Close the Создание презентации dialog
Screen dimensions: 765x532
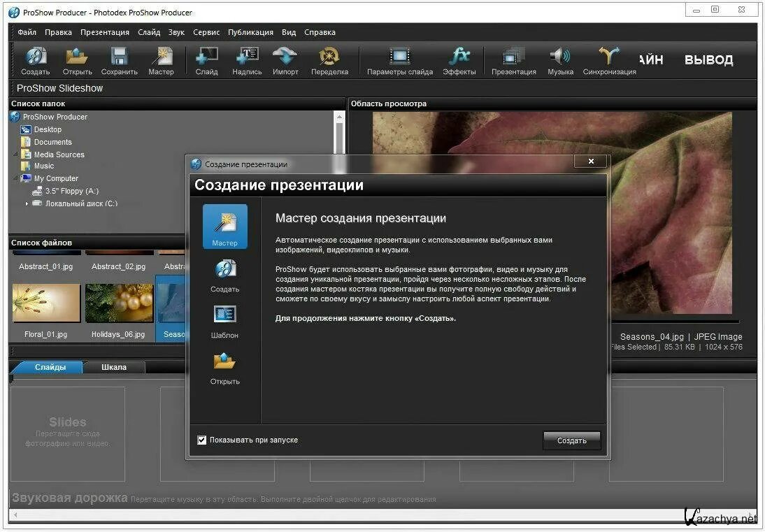[590, 161]
